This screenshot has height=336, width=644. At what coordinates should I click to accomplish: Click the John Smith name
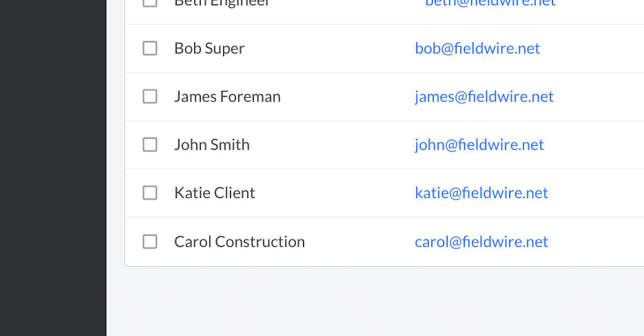(x=211, y=145)
